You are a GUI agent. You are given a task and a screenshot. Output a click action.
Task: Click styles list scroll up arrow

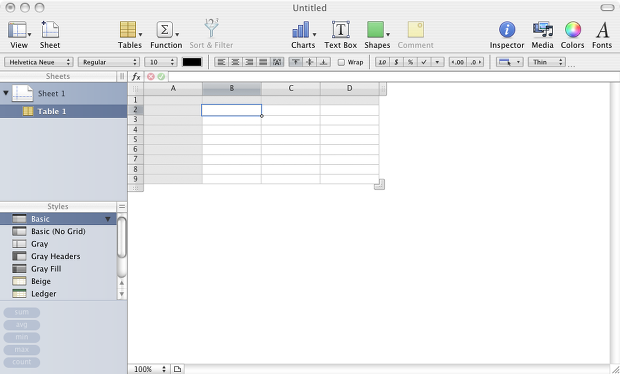pos(121,283)
